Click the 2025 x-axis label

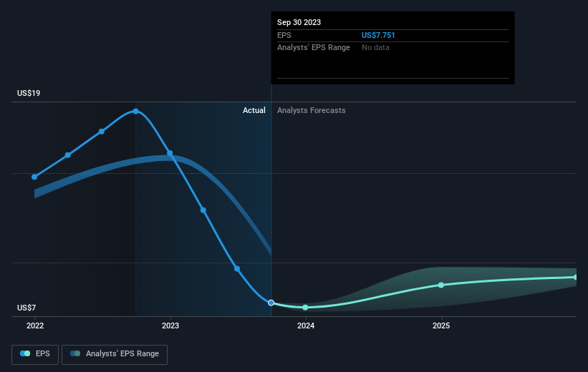[x=441, y=326]
